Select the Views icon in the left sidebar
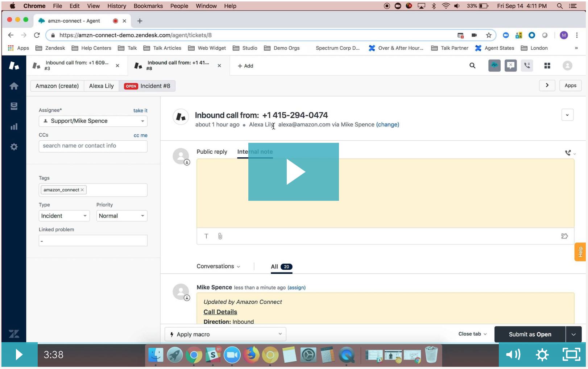Image resolution: width=588 pixels, height=369 pixels. tap(14, 106)
